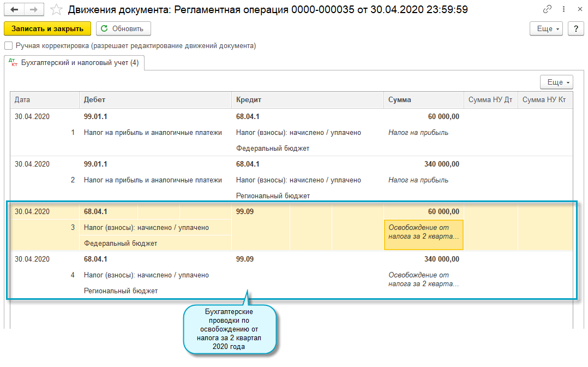Add document to favorites with star icon
Screen dimensions: 588x367
tap(56, 10)
